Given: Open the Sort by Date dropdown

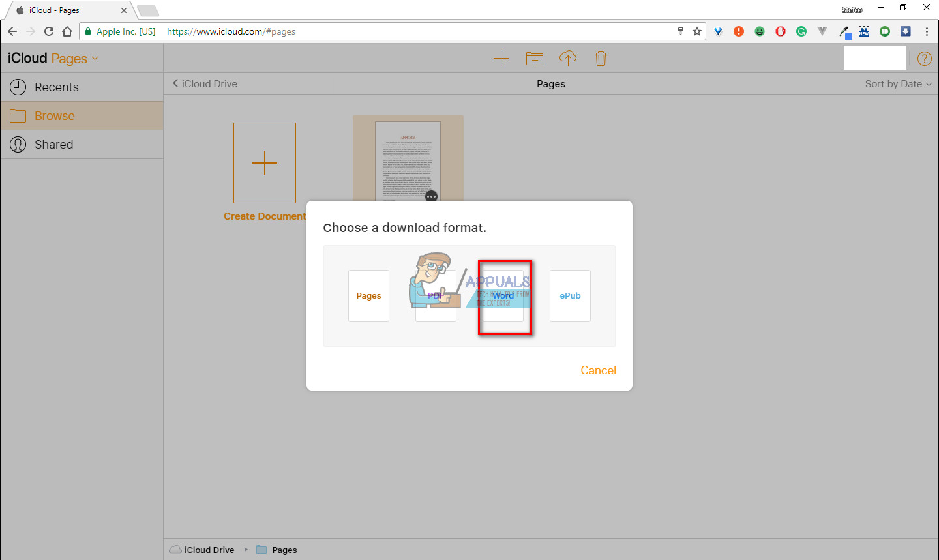Looking at the screenshot, I should tap(899, 84).
